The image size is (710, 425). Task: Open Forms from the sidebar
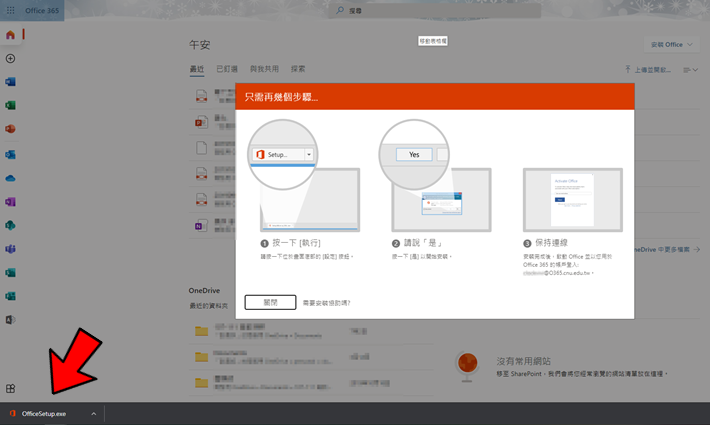click(10, 296)
